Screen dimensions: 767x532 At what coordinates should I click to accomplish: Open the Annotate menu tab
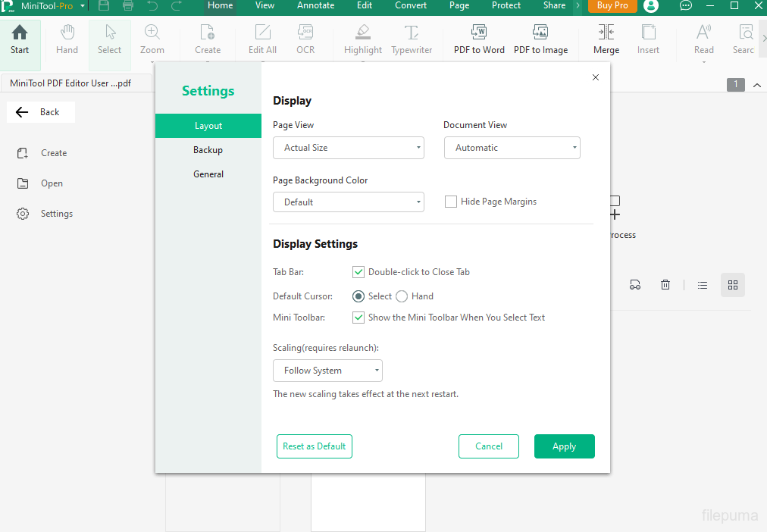point(315,5)
